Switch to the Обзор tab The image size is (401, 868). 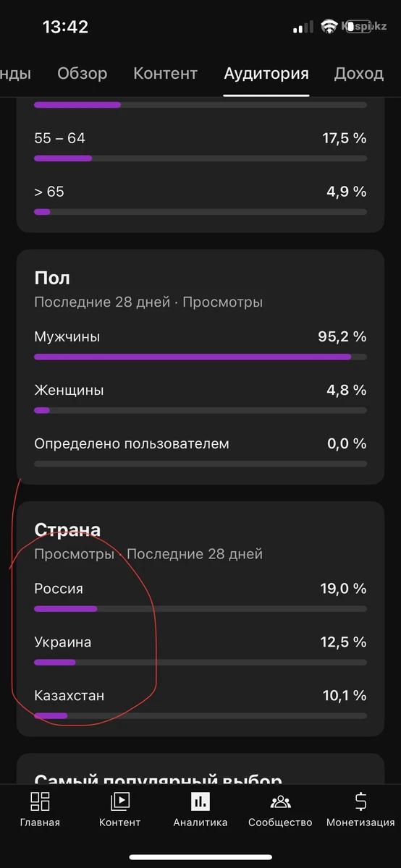83,73
